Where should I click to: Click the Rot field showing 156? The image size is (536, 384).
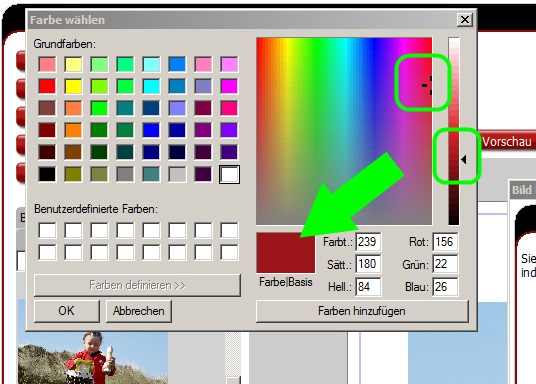[445, 242]
